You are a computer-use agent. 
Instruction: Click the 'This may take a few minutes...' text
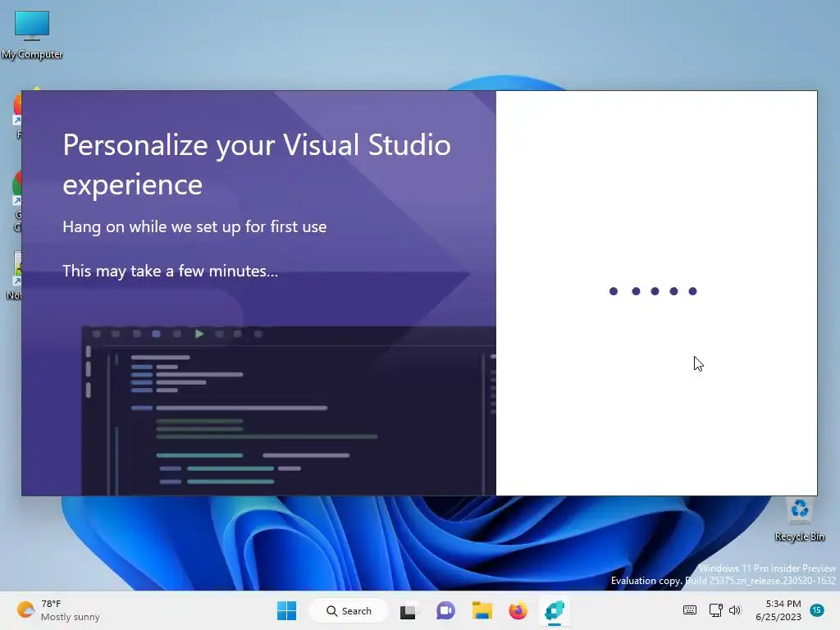[171, 271]
